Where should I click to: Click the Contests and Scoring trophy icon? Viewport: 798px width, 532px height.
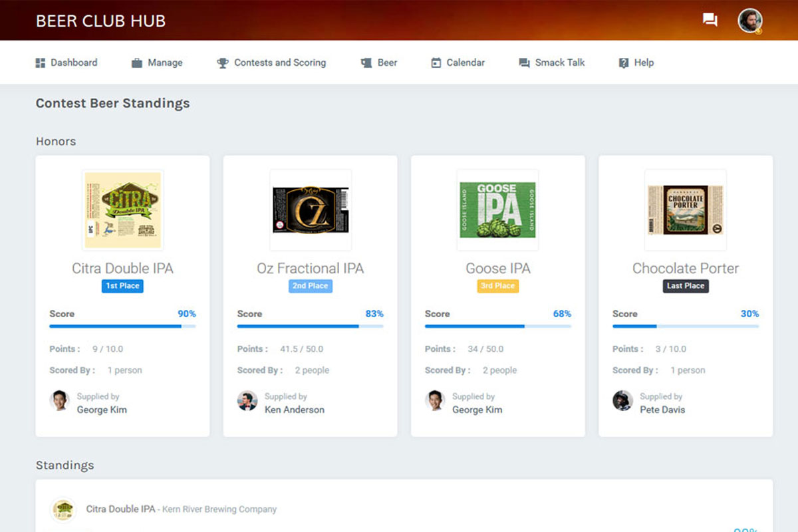(223, 63)
